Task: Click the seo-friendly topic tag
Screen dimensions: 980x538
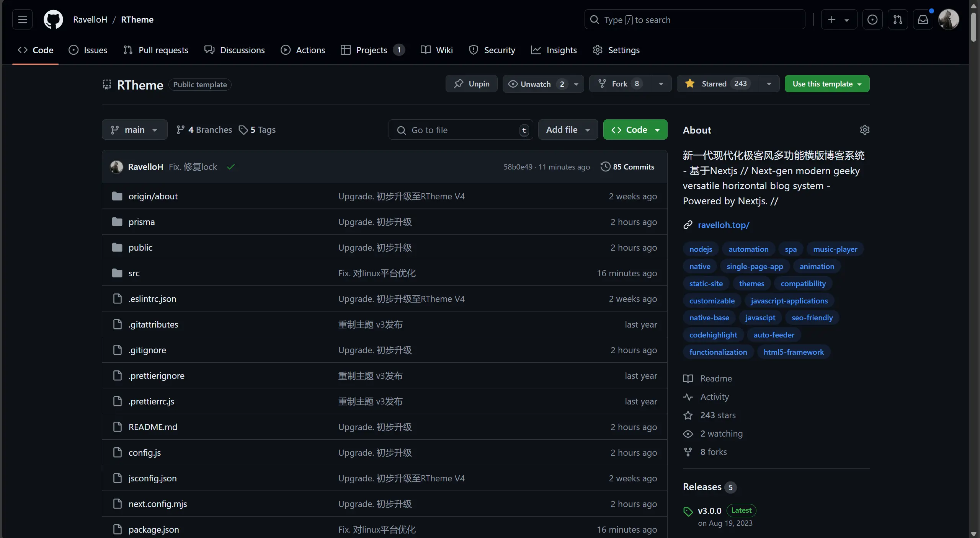Action: tap(812, 318)
